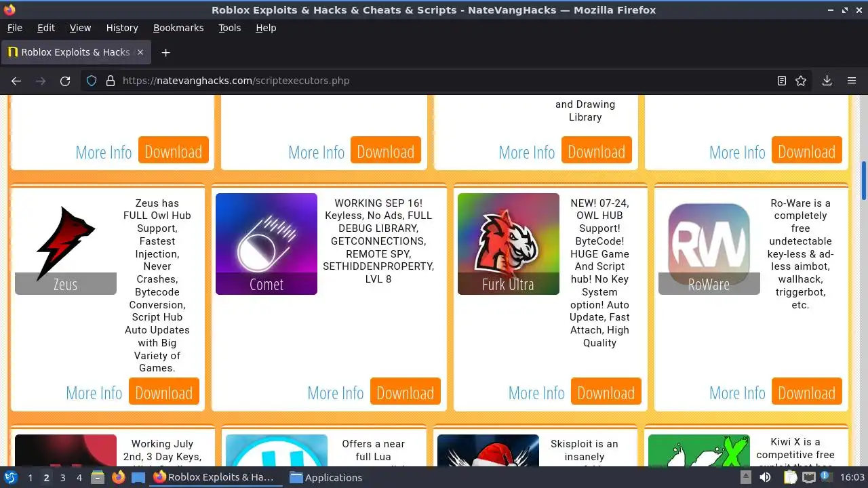Show site security lock information
Image resolution: width=868 pixels, height=488 pixels.
pyautogui.click(x=111, y=81)
